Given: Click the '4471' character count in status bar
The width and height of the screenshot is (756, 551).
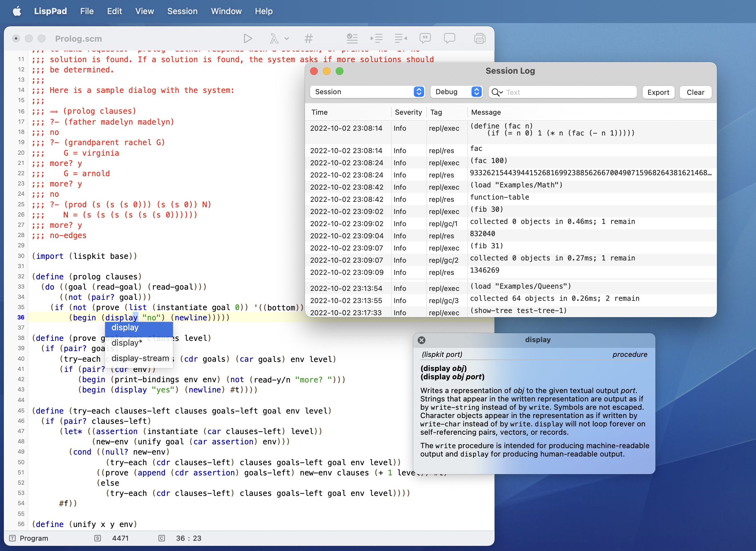Looking at the screenshot, I should [x=120, y=538].
